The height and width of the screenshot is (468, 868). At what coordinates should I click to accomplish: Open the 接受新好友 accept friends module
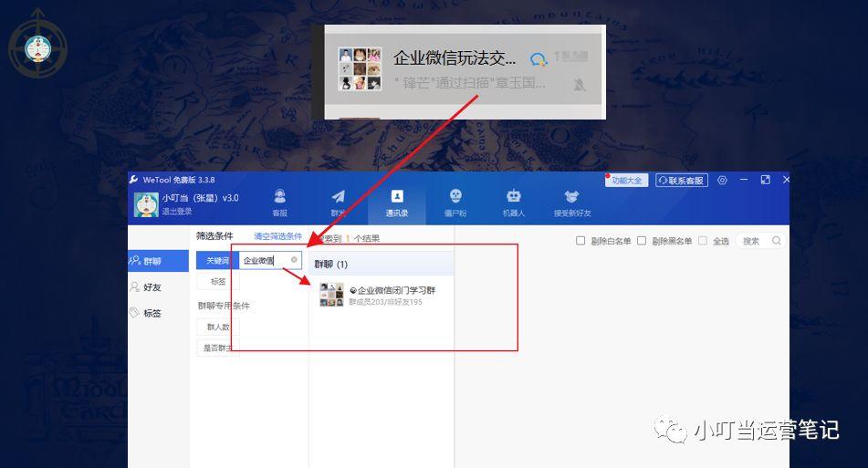coord(572,203)
